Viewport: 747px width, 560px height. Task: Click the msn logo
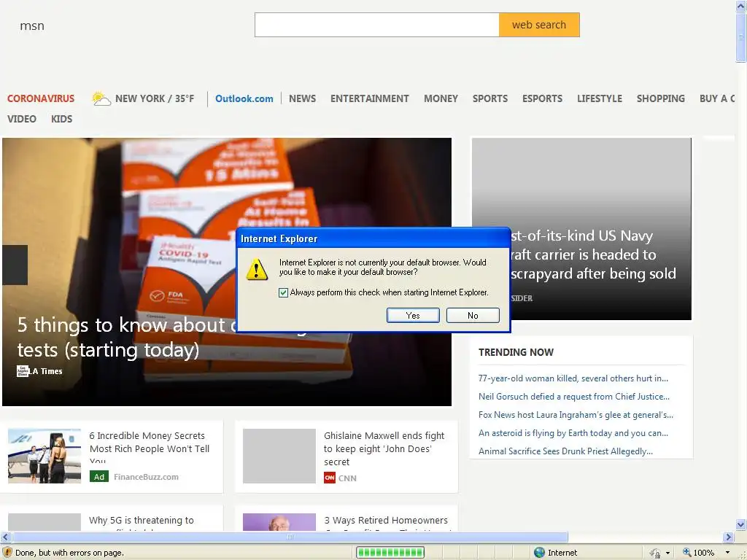click(x=32, y=26)
